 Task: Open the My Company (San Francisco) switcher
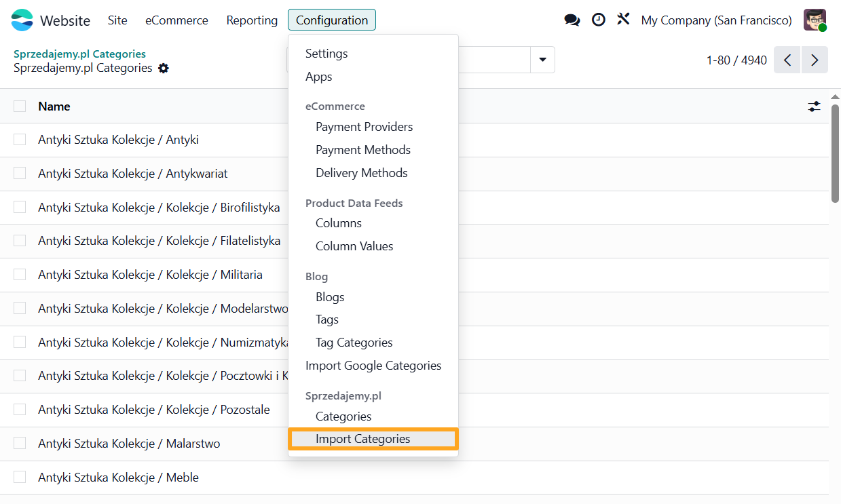coord(716,20)
